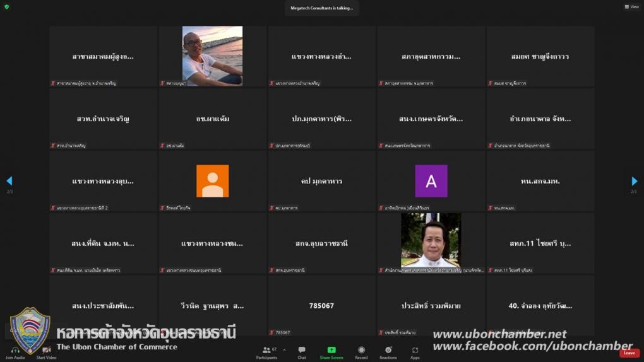Select the สนง.เกษตรจังหวัด... participant tile
The image size is (644, 362).
tap(431, 119)
